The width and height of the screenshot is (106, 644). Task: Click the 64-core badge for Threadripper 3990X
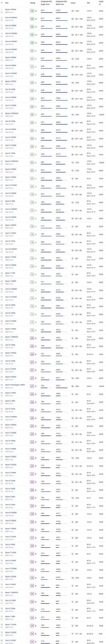point(73,386)
